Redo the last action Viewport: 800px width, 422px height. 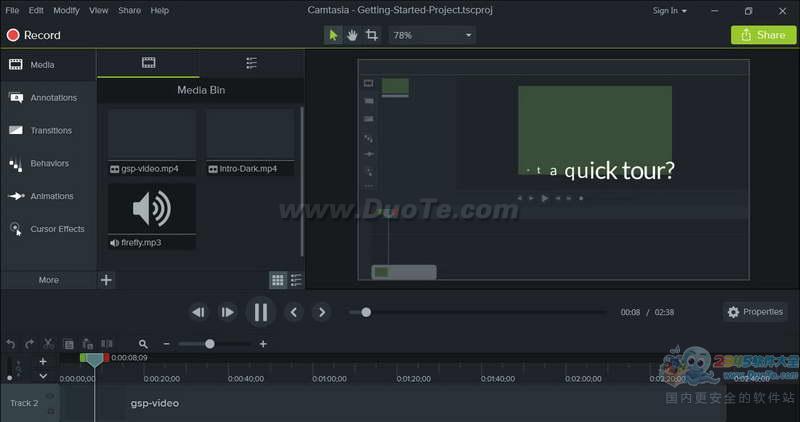[30, 344]
